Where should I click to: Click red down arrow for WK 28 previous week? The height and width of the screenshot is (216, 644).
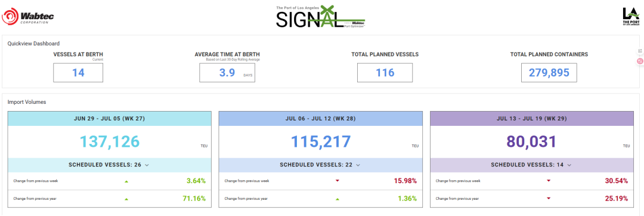point(338,181)
